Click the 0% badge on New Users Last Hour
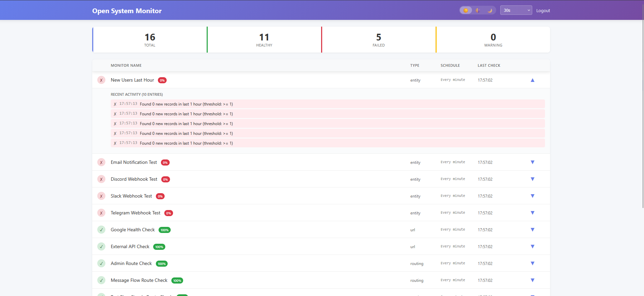This screenshot has height=296, width=644. 162,81
